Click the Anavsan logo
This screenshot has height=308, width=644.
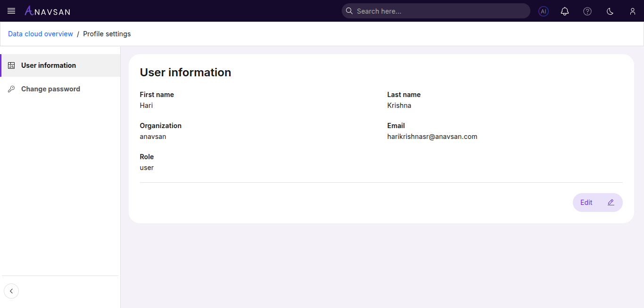(47, 11)
